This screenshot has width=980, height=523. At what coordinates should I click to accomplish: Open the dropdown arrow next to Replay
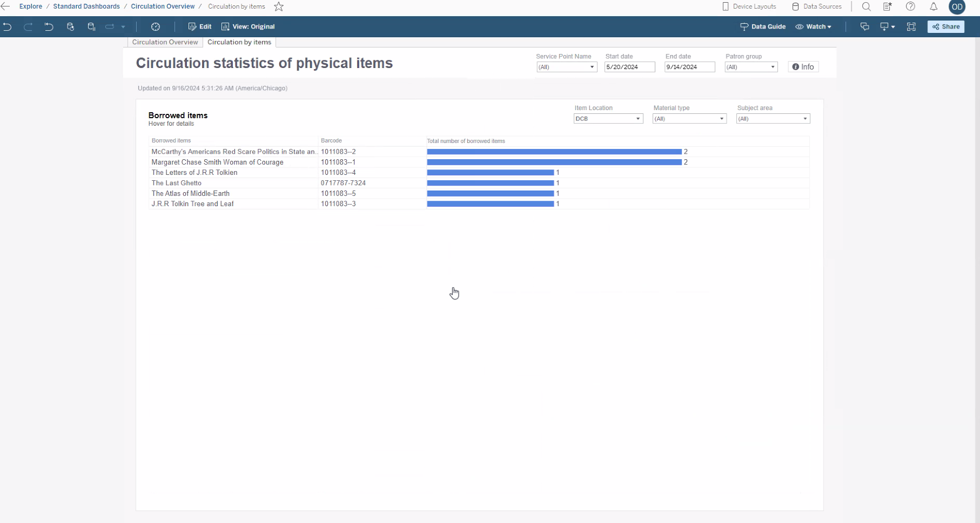click(123, 26)
